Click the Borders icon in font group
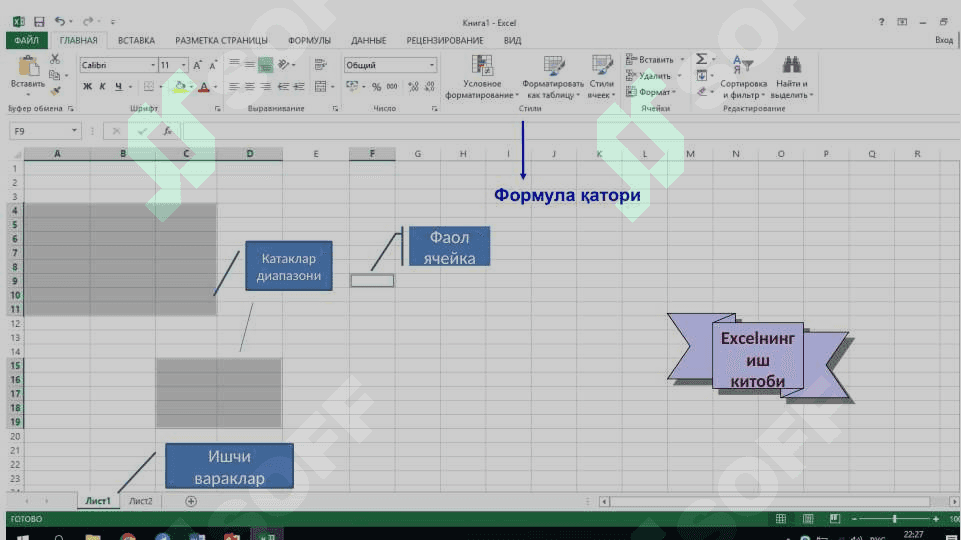 pyautogui.click(x=149, y=86)
